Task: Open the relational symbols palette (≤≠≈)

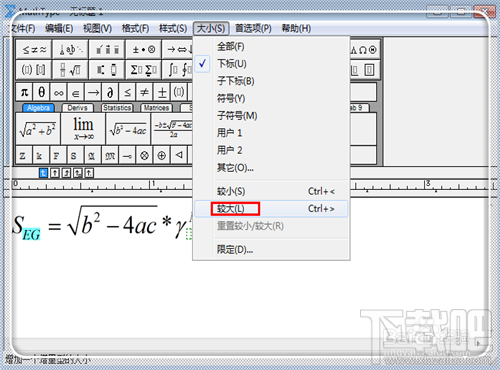Action: [x=34, y=50]
